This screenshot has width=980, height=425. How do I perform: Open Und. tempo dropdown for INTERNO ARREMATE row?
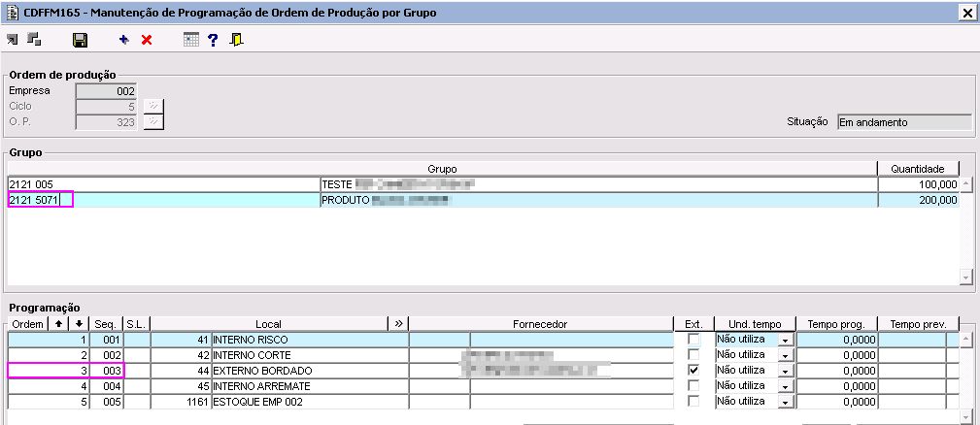point(785,387)
